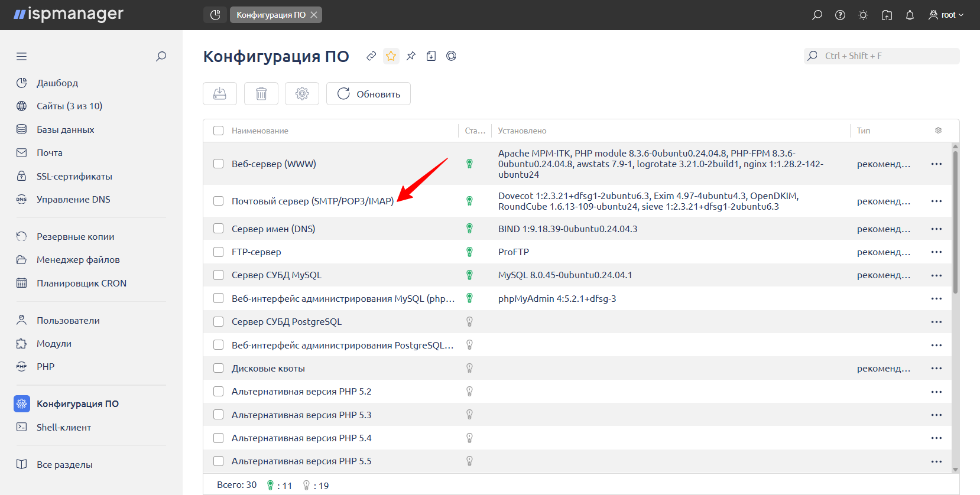Viewport: 980px width, 495px height.
Task: Open settings via gear toolbar button
Action: 302,94
